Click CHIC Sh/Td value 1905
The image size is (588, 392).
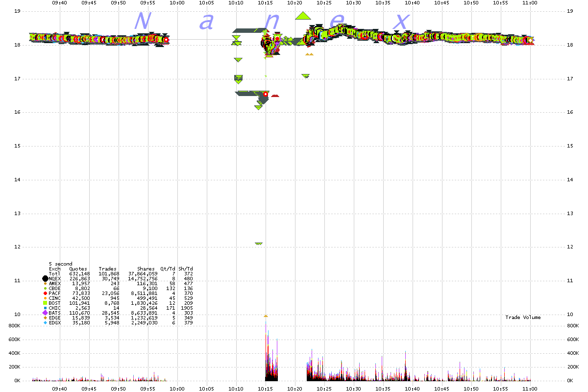(187, 308)
